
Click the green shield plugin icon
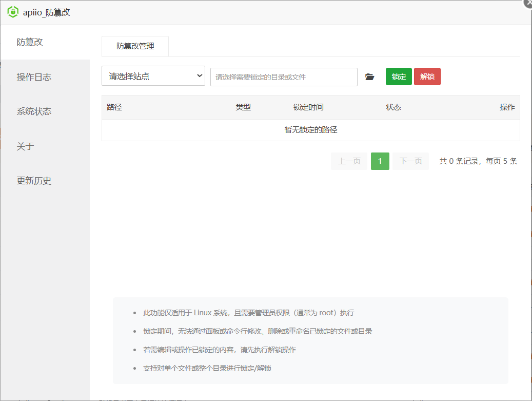coord(14,12)
